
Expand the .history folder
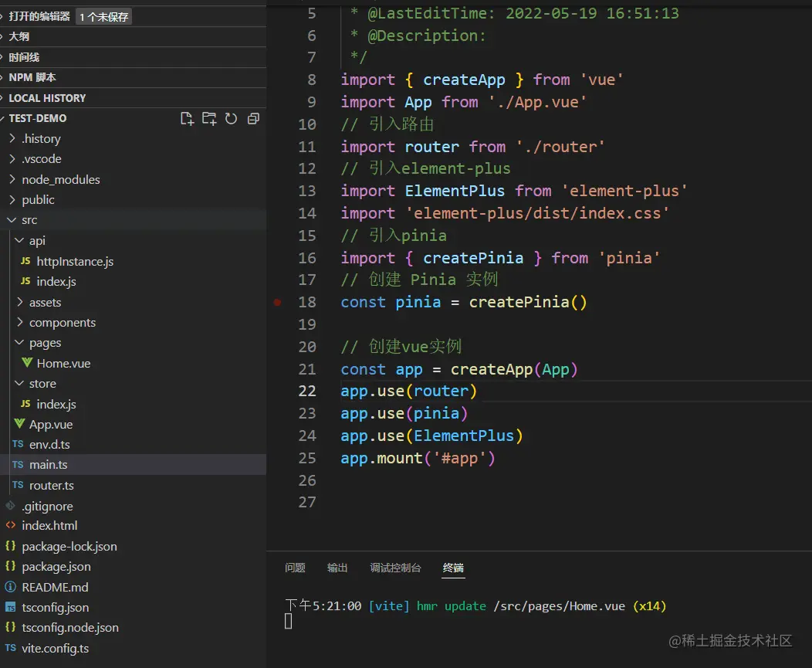tap(133, 138)
